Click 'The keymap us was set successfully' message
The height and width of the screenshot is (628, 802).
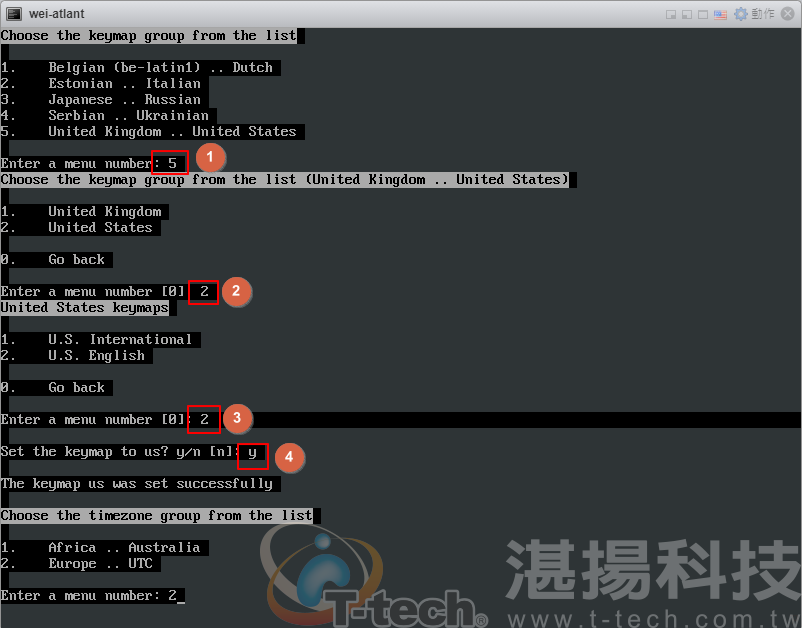[140, 484]
